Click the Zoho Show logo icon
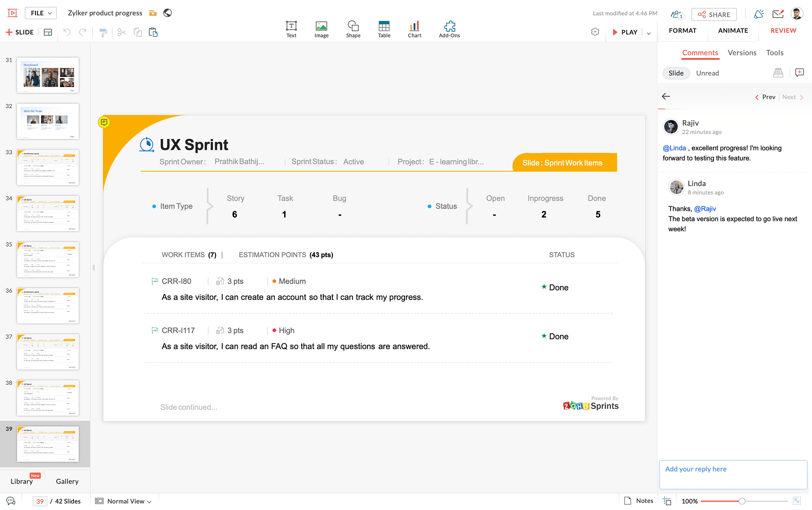This screenshot has height=510, width=812. (12, 13)
